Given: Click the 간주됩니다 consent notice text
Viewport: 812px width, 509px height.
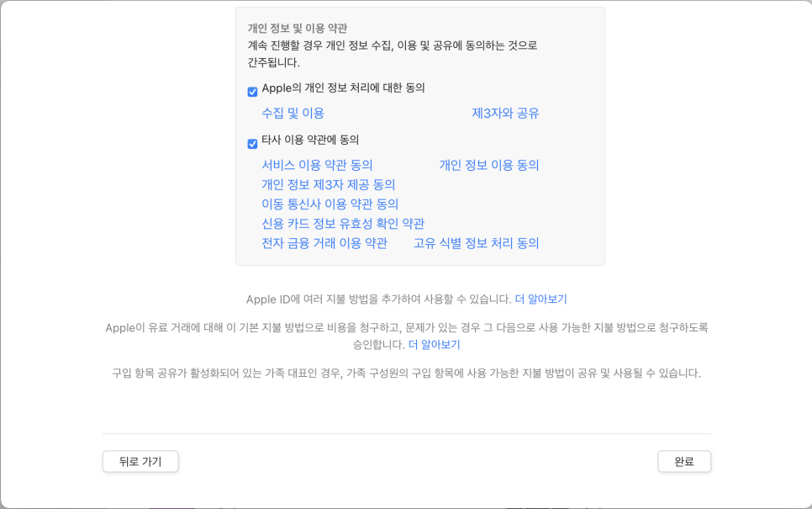Looking at the screenshot, I should 393,54.
